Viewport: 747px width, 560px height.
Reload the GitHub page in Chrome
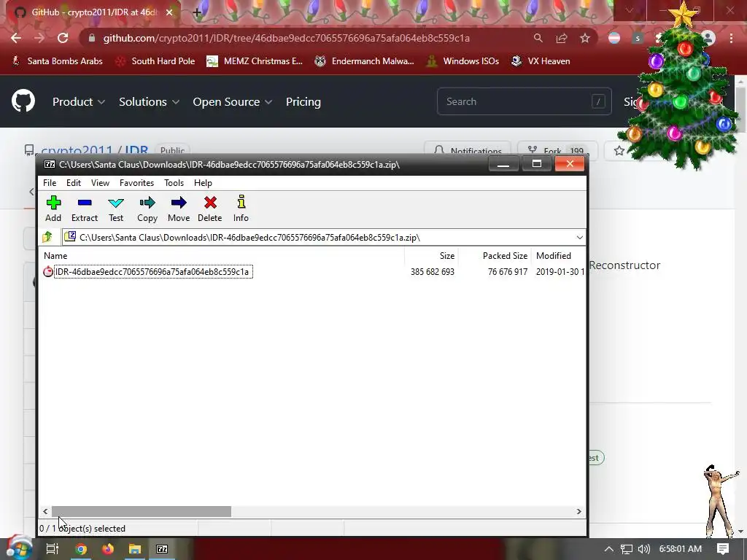[63, 38]
